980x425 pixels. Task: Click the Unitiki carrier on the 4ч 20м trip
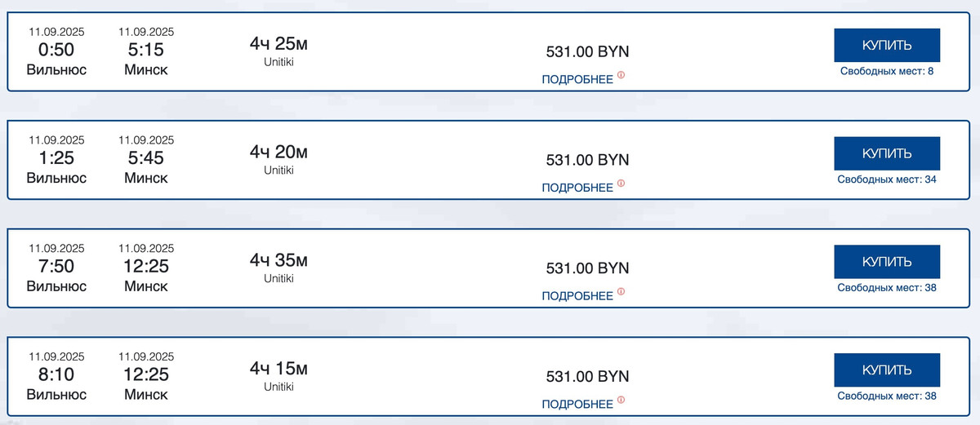[x=278, y=170]
